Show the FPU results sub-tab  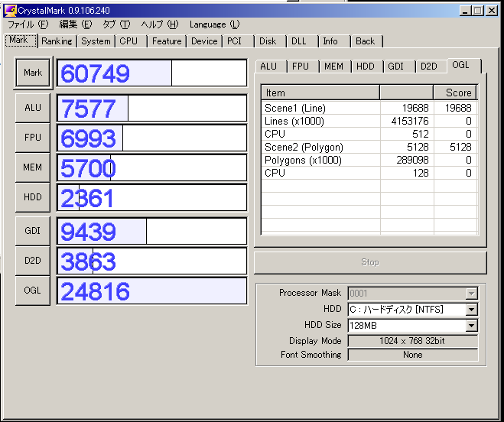(x=303, y=67)
